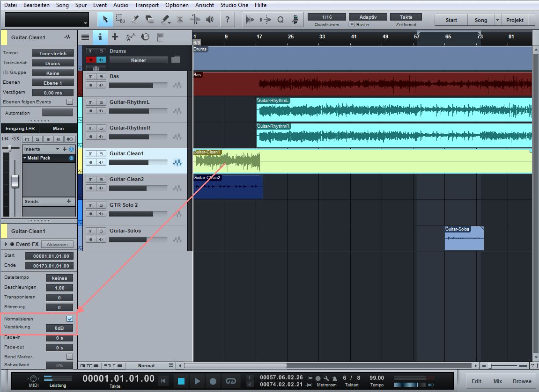Open the tempo track clock icon
The image size is (539, 392).
click(x=146, y=37)
